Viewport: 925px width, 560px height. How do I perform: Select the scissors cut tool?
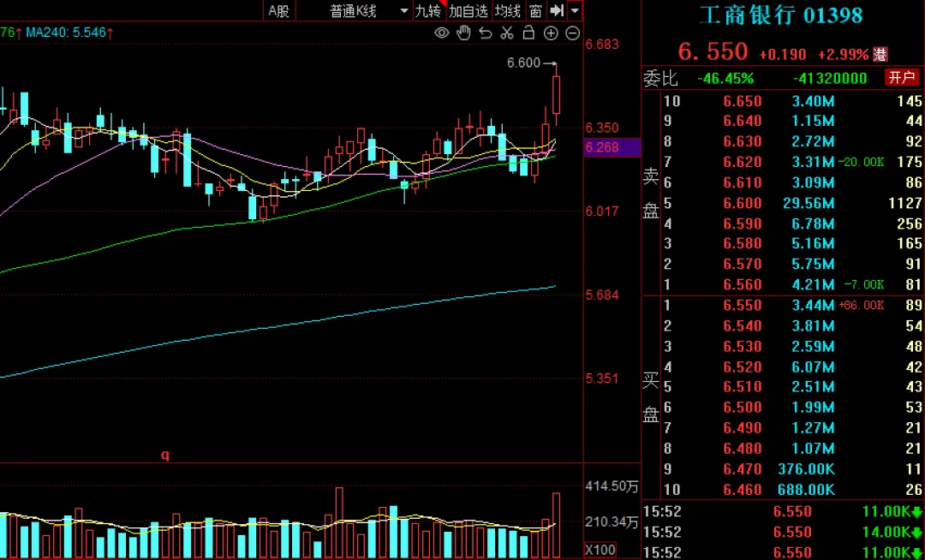pyautogui.click(x=507, y=33)
